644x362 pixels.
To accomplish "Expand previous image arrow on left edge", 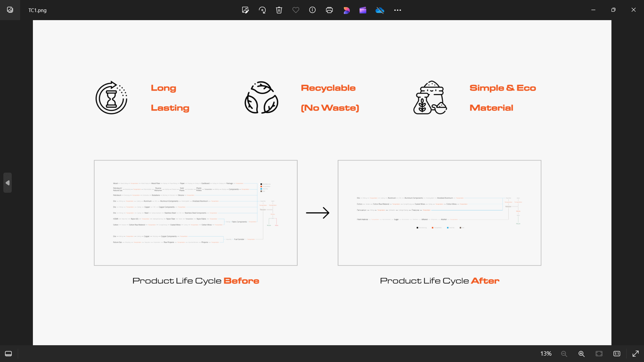I will (7, 183).
